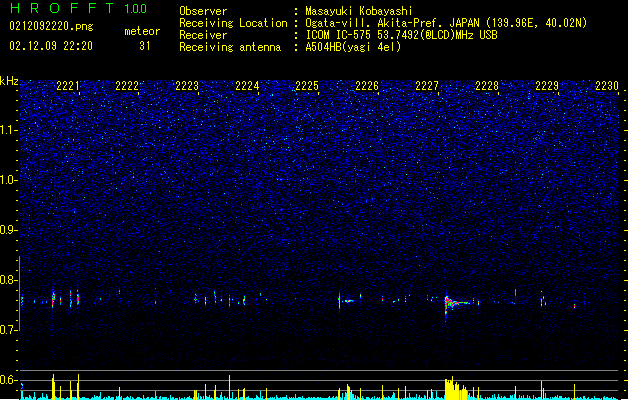Click the 1.1 kHz axis label
This screenshot has height=400, width=629.
[8, 130]
